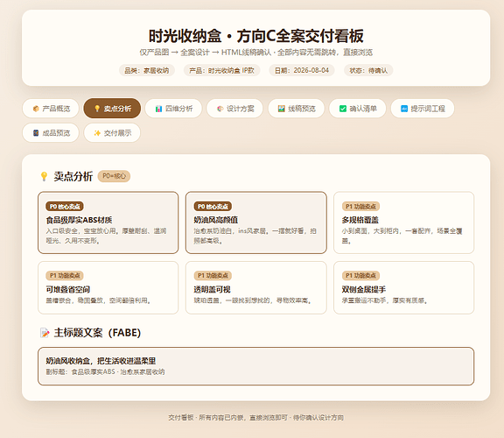
Task: Switch to the 四维分析 tab
Action: (x=173, y=109)
